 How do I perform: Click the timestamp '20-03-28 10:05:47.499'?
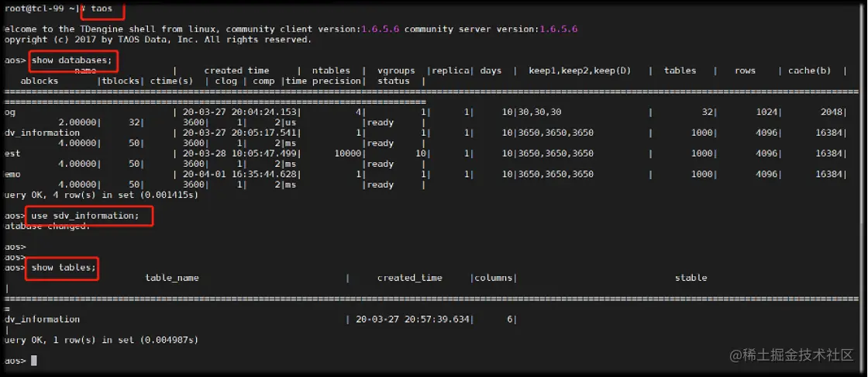point(241,154)
